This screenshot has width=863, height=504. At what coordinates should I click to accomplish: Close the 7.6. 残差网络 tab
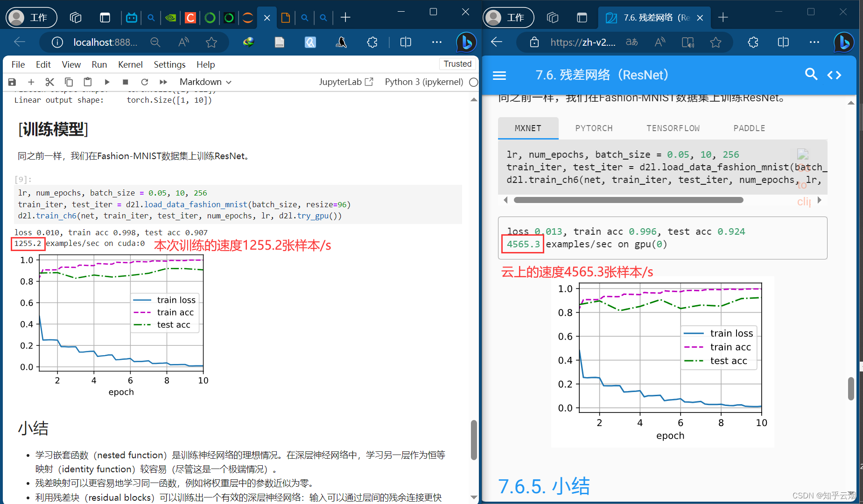tap(700, 18)
